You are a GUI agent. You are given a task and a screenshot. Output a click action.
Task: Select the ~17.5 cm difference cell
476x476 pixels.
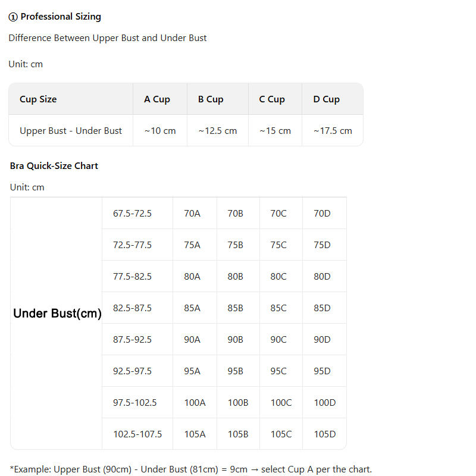click(x=333, y=131)
